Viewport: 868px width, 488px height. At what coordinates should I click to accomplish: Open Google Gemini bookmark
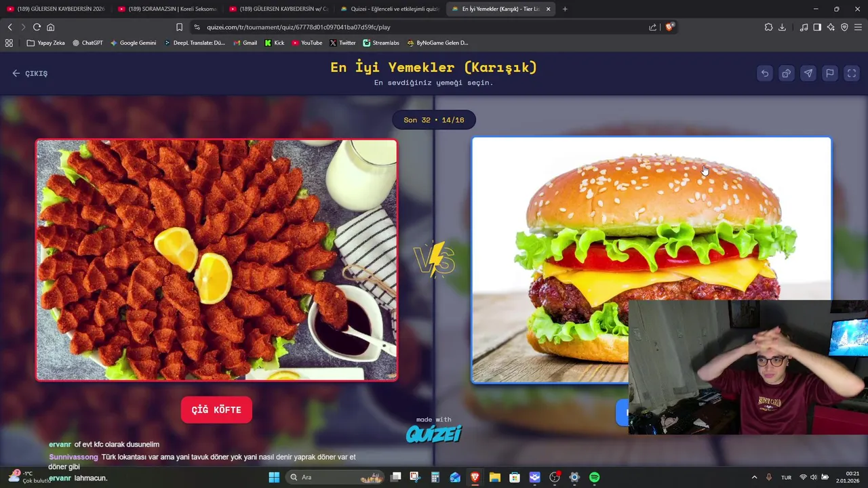tap(133, 43)
